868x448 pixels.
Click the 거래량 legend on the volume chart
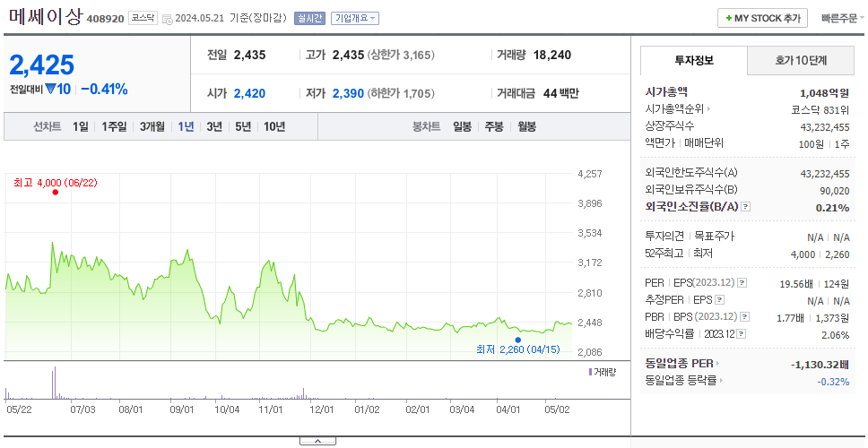[x=603, y=372]
